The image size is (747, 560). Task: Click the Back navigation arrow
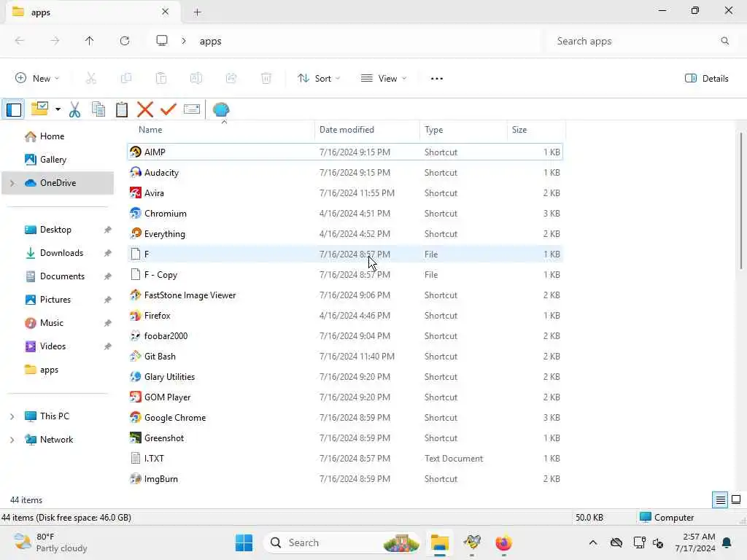(x=20, y=41)
